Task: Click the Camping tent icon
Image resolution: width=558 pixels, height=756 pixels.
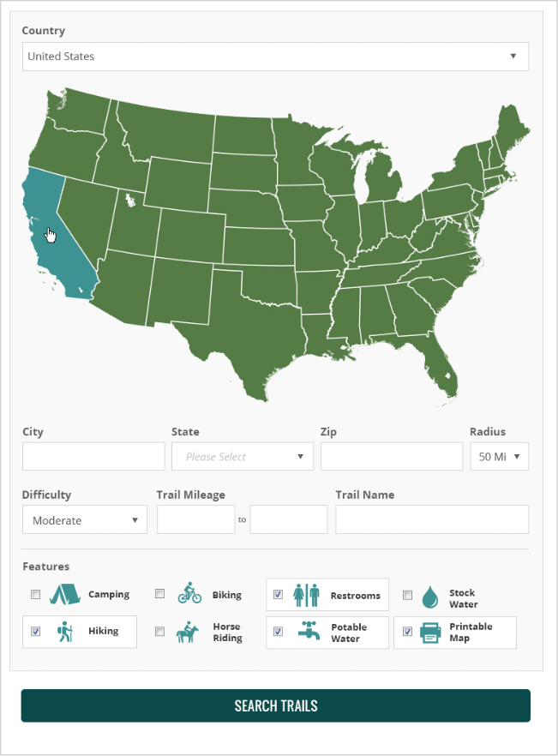Action: coord(64,594)
